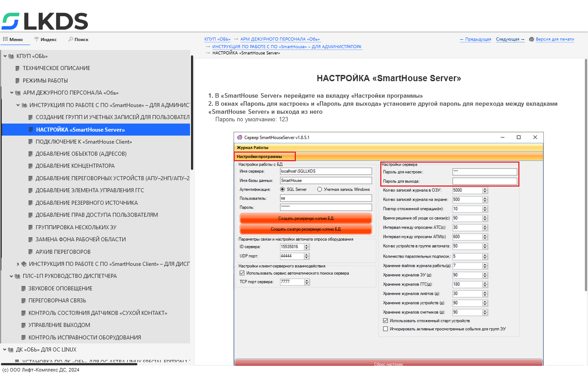This screenshot has width=588, height=376.
Task: Open Версия для печати link
Action: [x=555, y=39]
